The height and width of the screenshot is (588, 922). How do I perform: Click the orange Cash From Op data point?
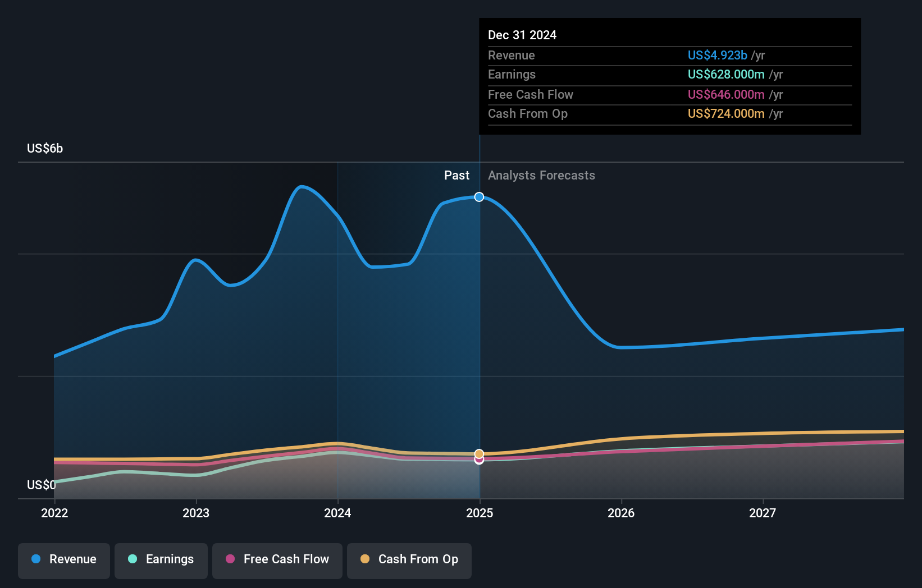(x=479, y=454)
